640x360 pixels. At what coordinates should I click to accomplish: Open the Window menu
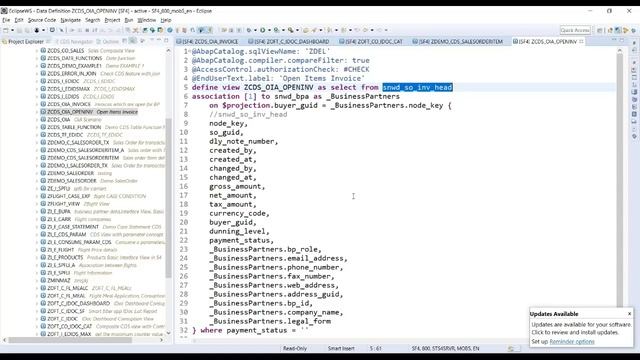(x=147, y=20)
